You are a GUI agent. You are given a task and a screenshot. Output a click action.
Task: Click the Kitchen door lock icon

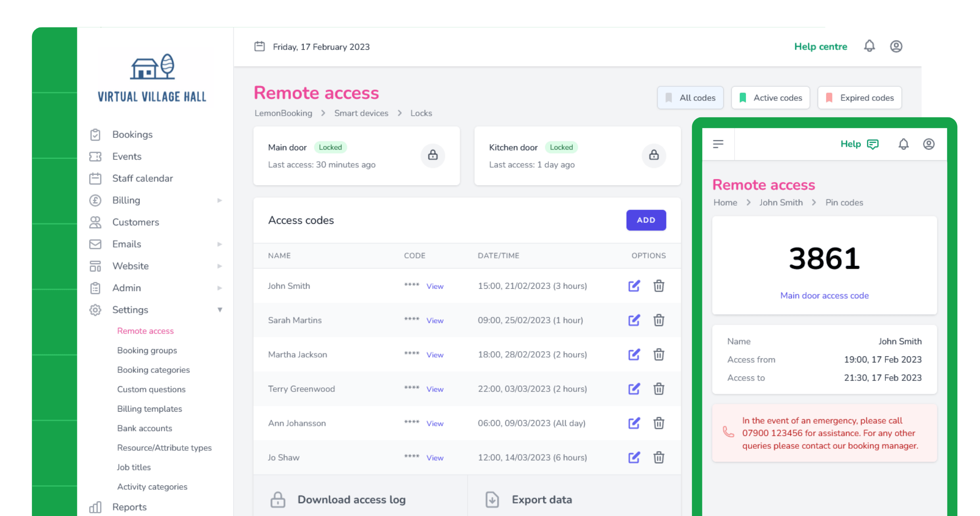point(654,156)
